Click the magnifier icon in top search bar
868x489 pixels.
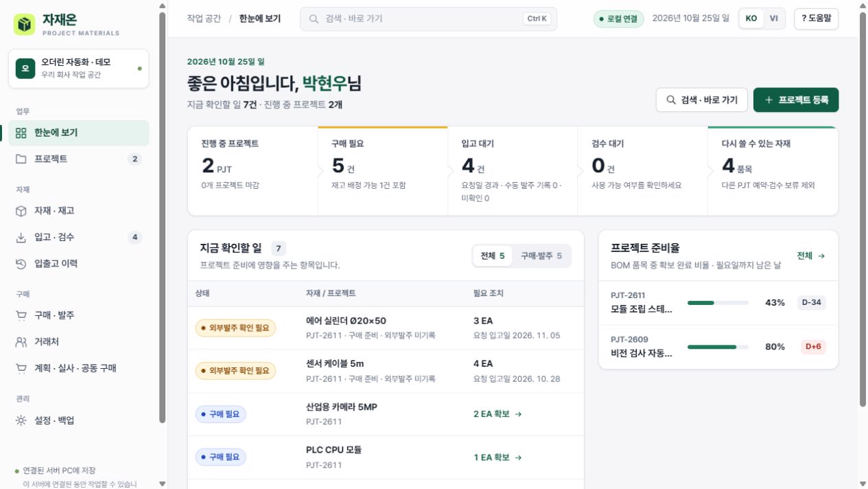[314, 19]
